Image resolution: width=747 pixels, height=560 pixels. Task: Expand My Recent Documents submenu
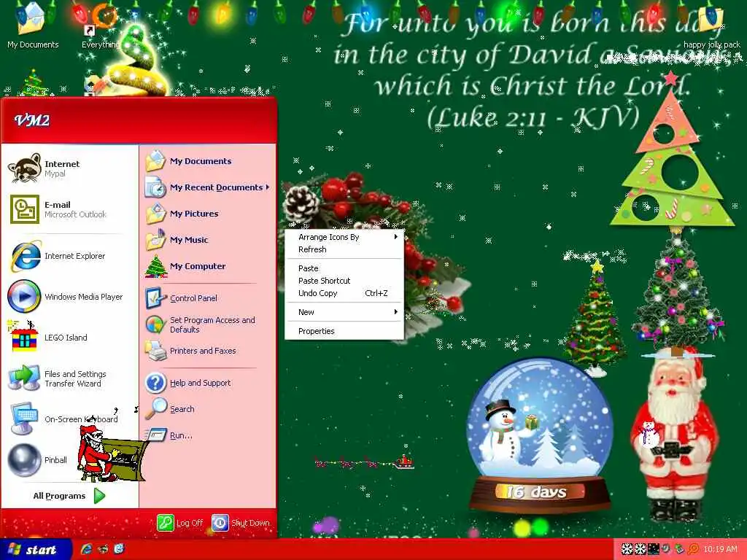[208, 187]
